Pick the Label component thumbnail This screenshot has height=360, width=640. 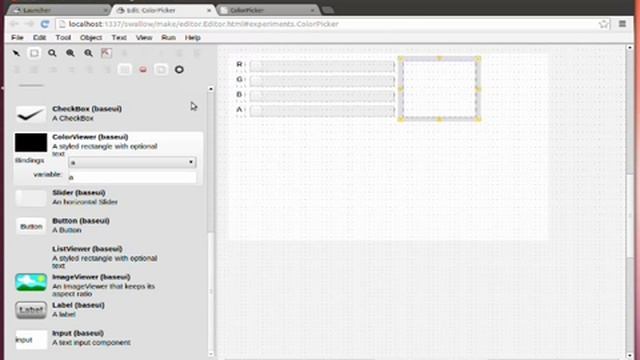tap(31, 310)
